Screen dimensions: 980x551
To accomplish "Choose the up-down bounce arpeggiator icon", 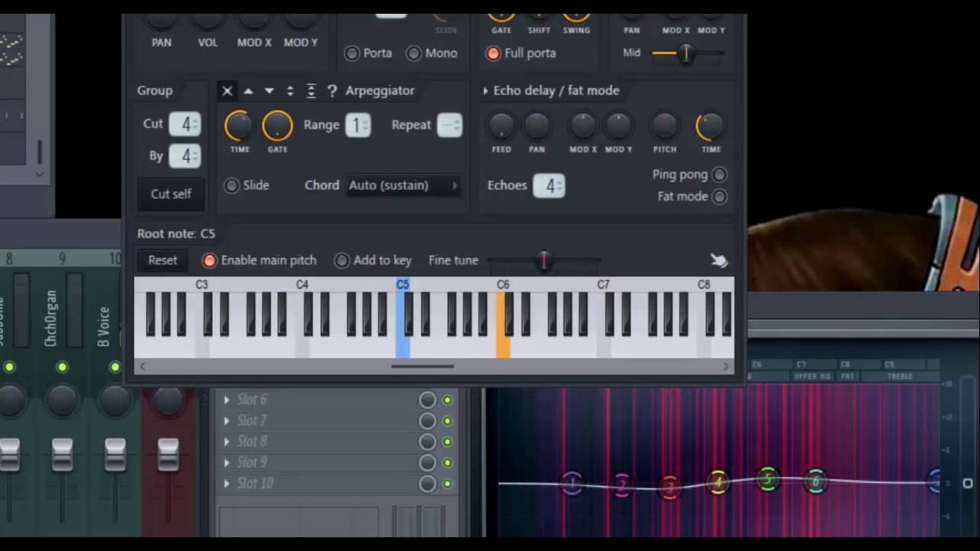I will (289, 91).
